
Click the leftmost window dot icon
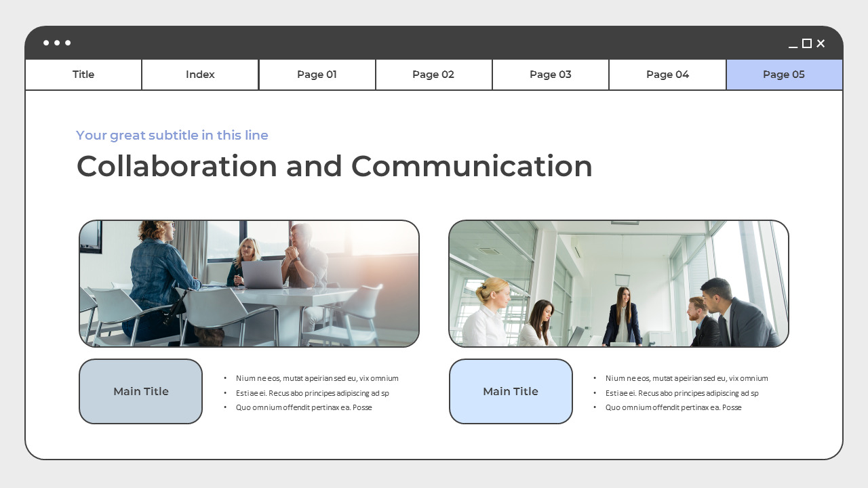coord(44,43)
